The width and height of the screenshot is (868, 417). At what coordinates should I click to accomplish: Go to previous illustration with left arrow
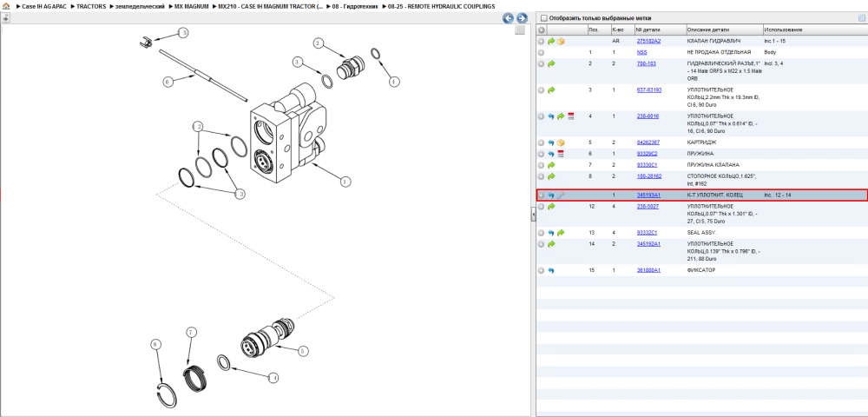(508, 17)
